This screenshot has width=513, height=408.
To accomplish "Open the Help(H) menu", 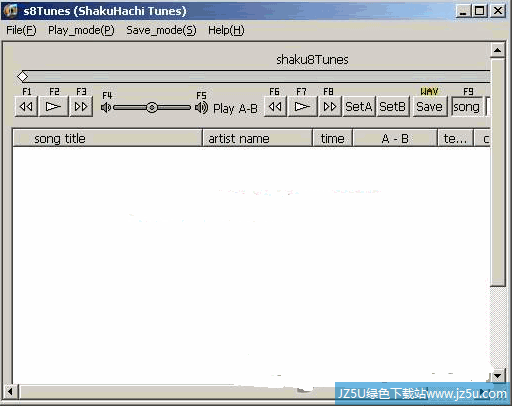I will pos(226,30).
